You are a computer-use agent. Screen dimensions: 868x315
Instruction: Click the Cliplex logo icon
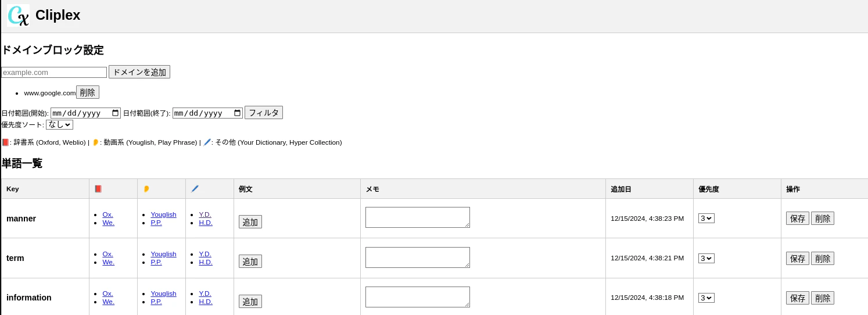click(19, 16)
